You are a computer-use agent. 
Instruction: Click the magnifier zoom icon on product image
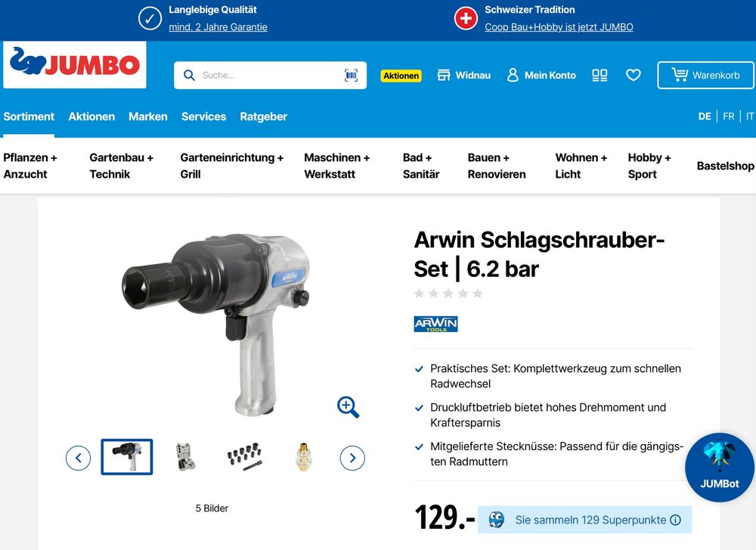(348, 407)
